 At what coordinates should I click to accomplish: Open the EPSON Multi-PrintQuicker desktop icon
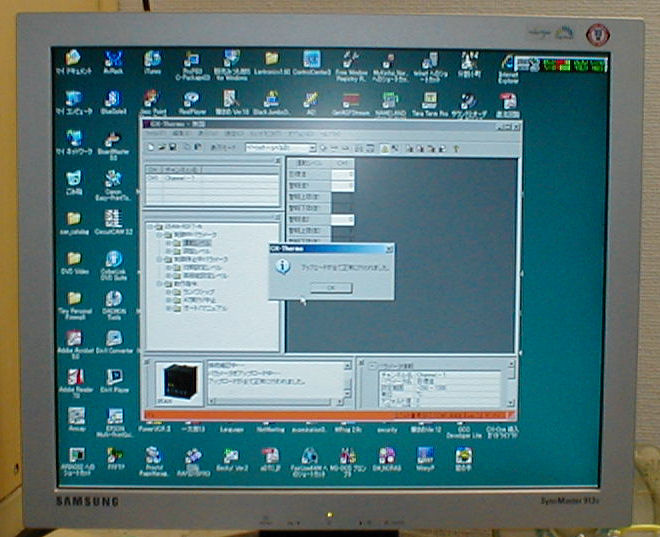pyautogui.click(x=114, y=423)
